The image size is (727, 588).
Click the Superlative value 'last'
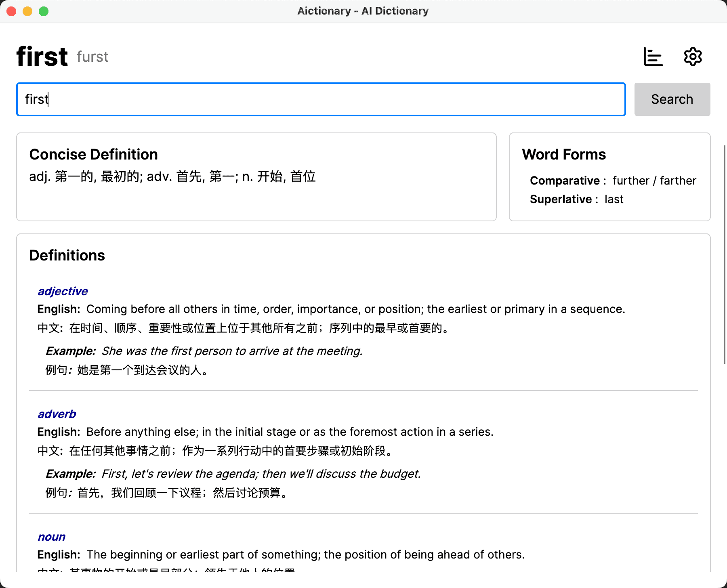coord(614,199)
